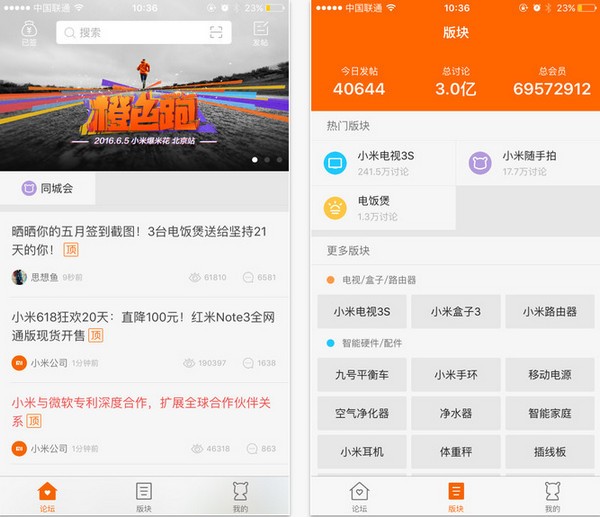Open post 小米618狂欢20天

144,340
